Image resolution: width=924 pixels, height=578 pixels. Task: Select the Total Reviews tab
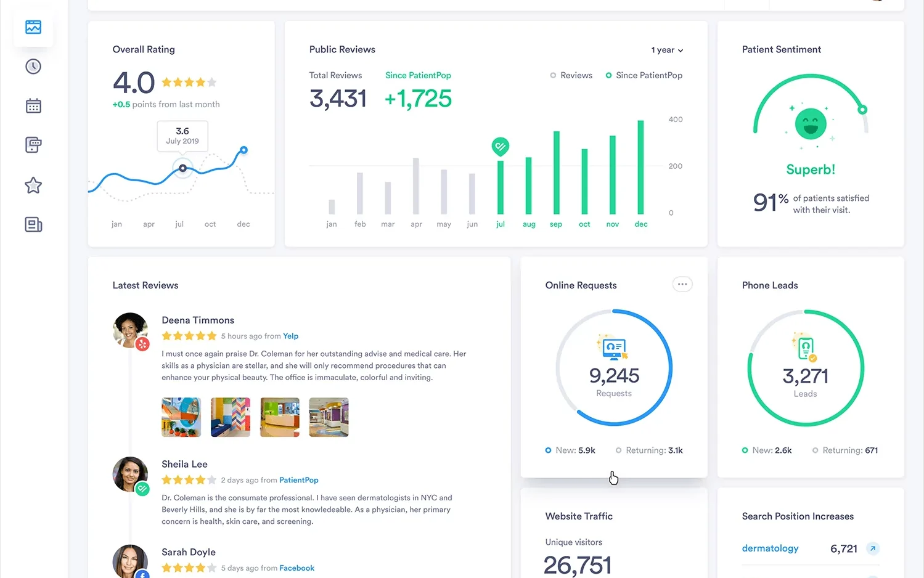335,75
